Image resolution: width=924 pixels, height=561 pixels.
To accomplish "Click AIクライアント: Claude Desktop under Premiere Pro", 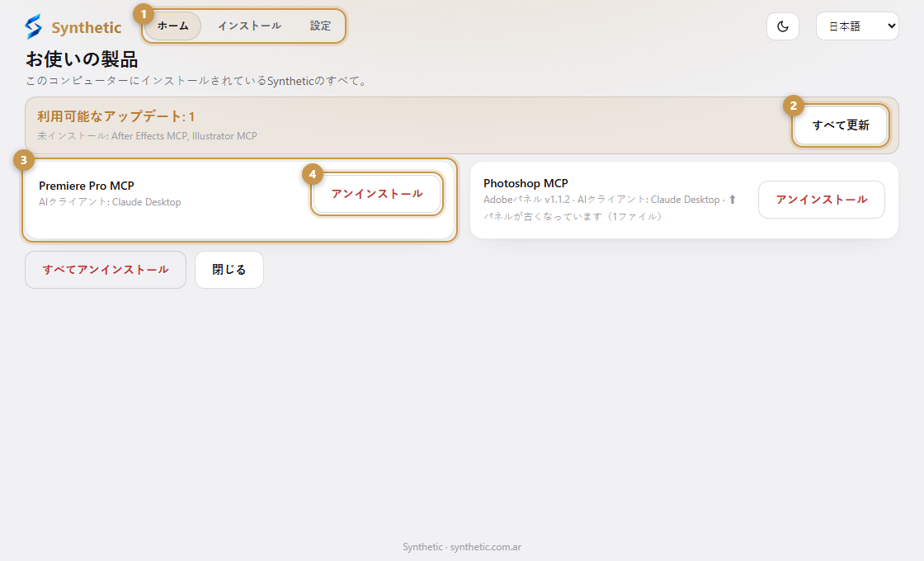I will [110, 202].
